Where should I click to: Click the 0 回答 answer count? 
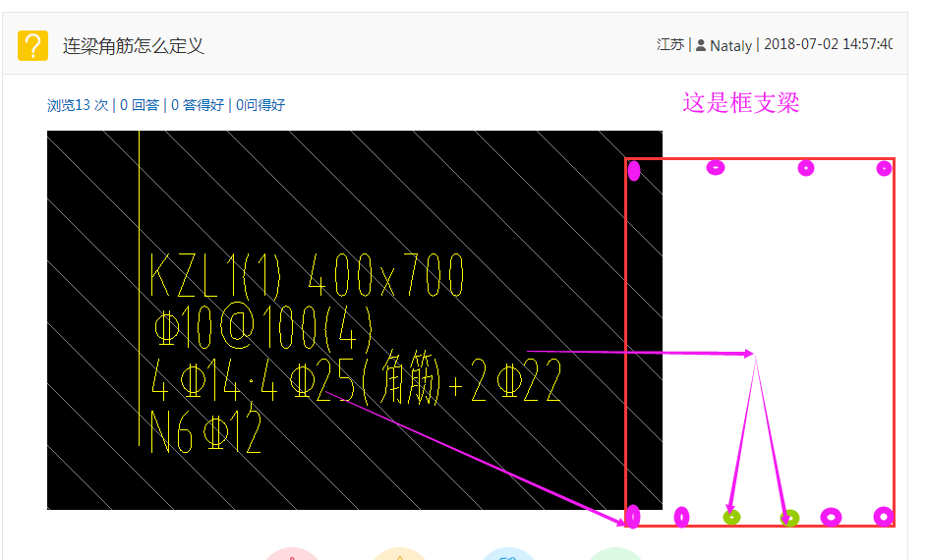(140, 105)
